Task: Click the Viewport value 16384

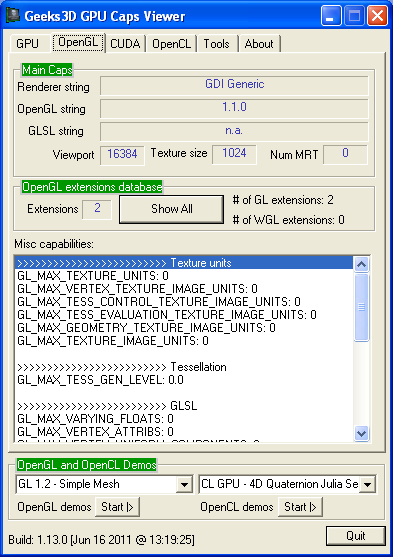Action: click(x=122, y=155)
